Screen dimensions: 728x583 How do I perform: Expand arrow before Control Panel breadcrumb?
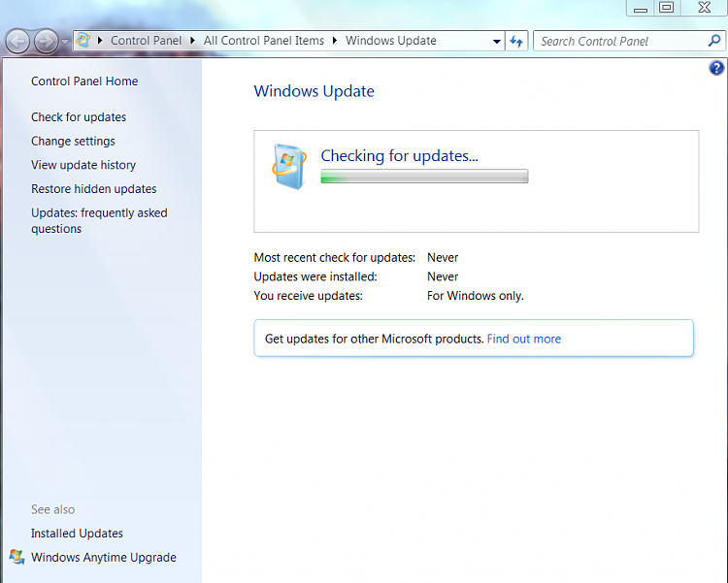(100, 41)
